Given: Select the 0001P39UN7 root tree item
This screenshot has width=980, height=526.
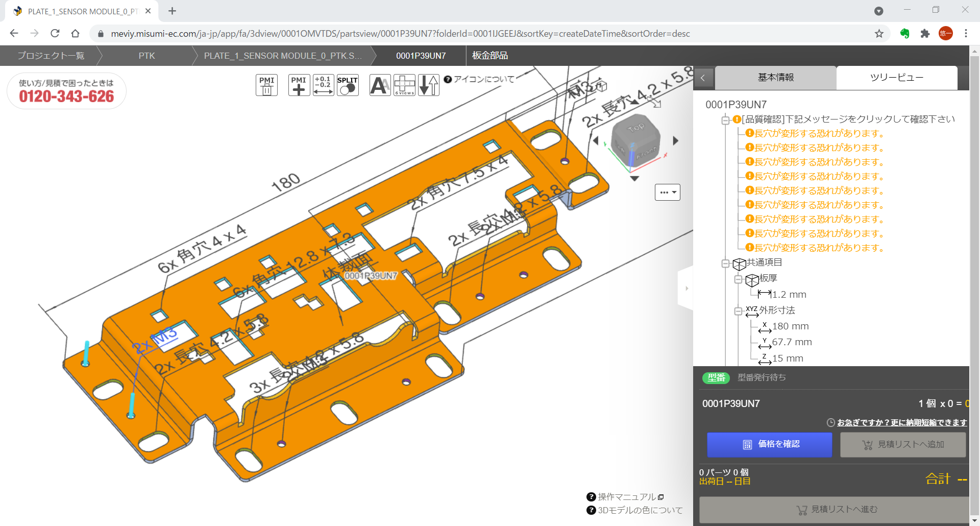Looking at the screenshot, I should point(736,105).
